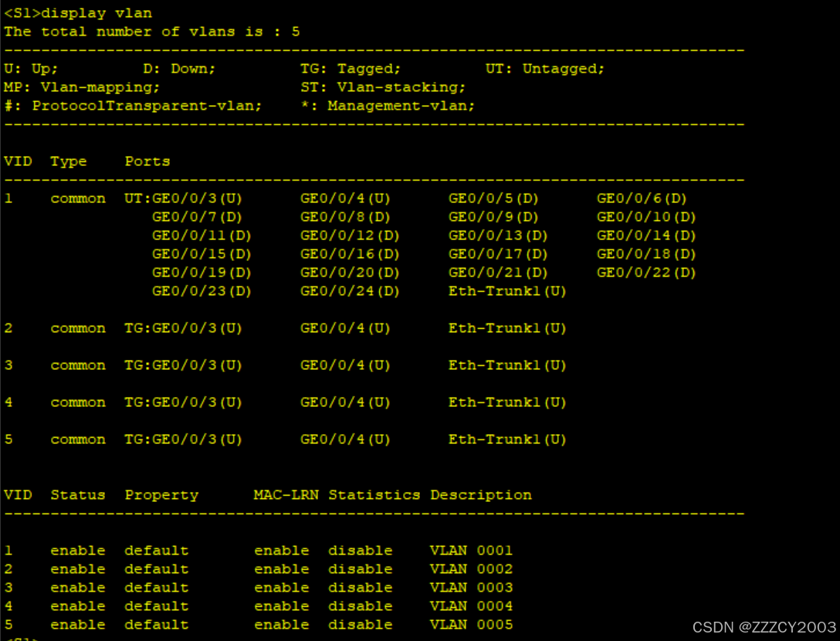Viewport: 840px width, 641px height.
Task: Click port GE0/0/16(D) in the list
Action: (350, 254)
